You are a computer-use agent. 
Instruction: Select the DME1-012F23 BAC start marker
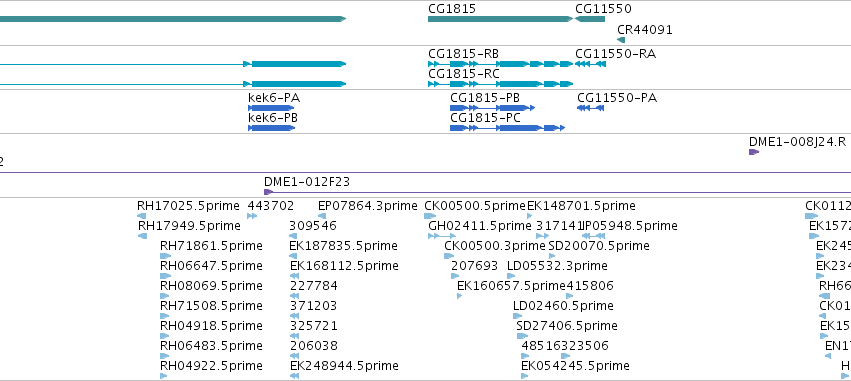[x=269, y=192]
